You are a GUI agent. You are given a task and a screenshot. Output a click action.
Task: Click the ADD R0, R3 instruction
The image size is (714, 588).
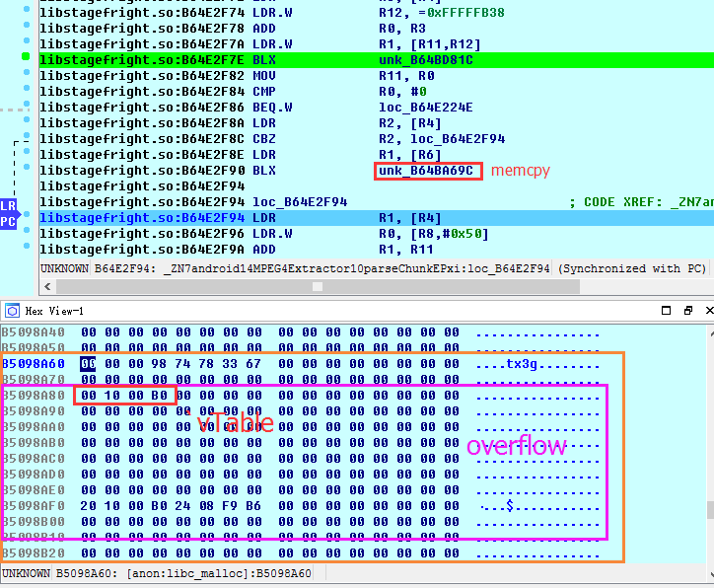[339, 29]
